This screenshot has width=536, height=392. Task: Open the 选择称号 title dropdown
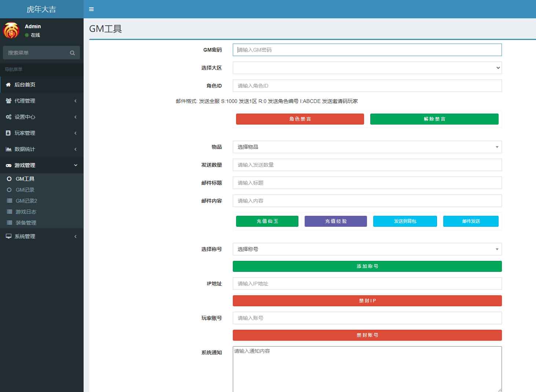coord(367,249)
